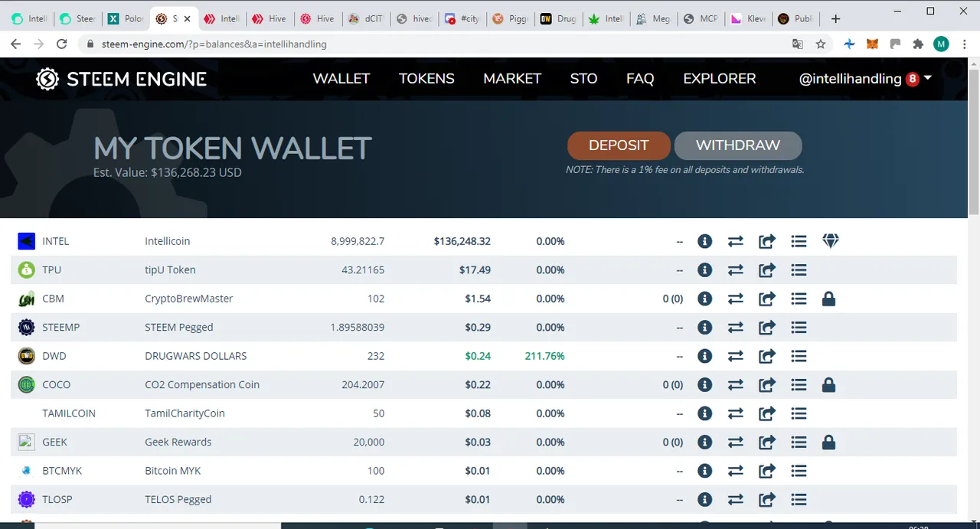The image size is (980, 529).
Task: Click the page vertical scrollbar
Action: point(974,142)
